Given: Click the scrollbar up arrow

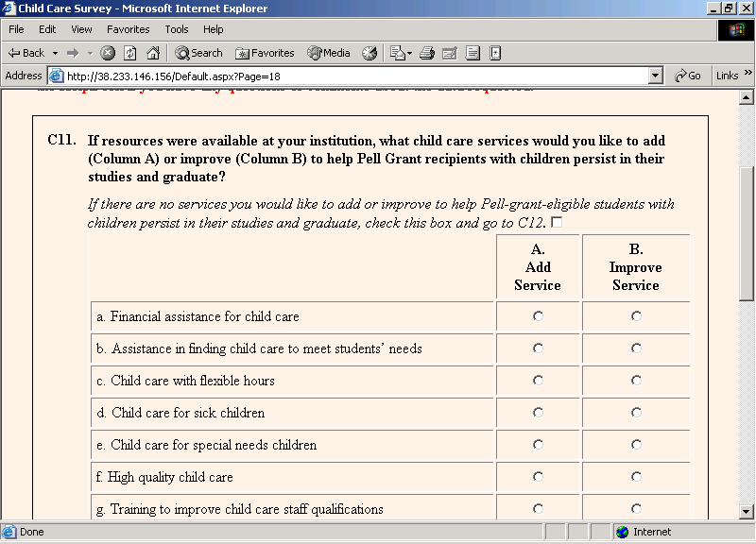Looking at the screenshot, I should [x=747, y=98].
